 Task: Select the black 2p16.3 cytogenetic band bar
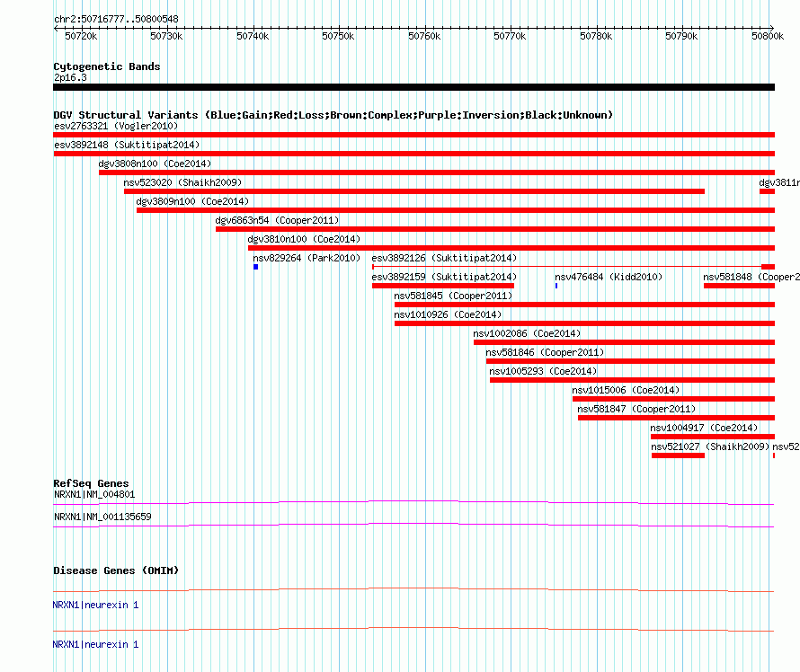413,88
